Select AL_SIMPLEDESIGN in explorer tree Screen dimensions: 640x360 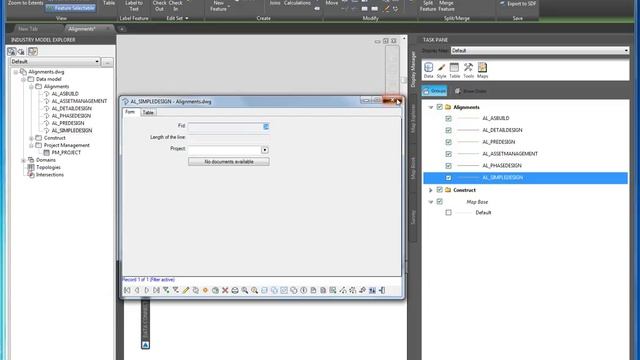72,131
